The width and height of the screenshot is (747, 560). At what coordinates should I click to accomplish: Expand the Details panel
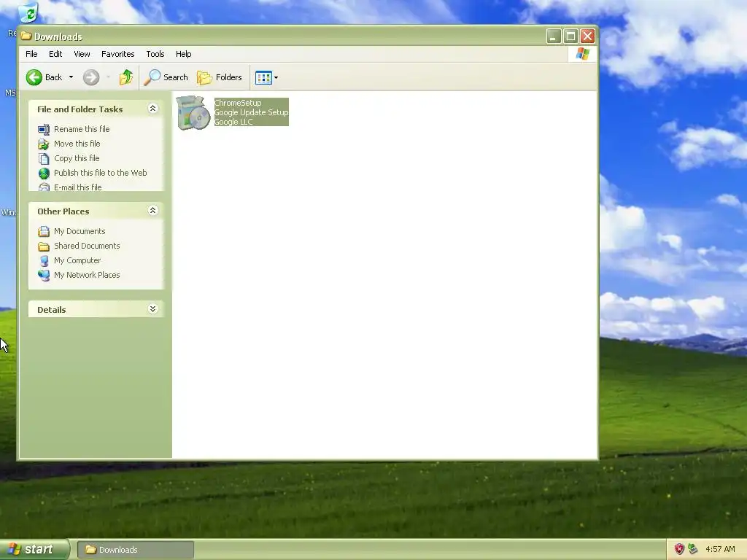click(x=153, y=309)
